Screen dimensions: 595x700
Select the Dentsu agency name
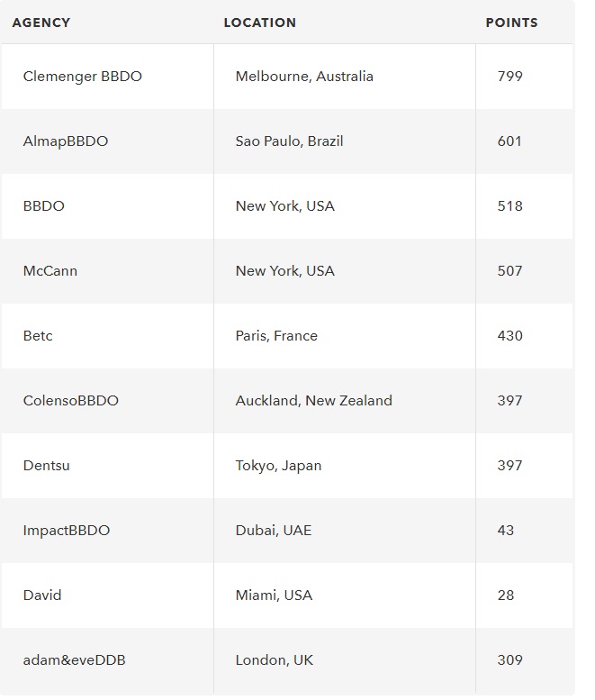pyautogui.click(x=47, y=466)
